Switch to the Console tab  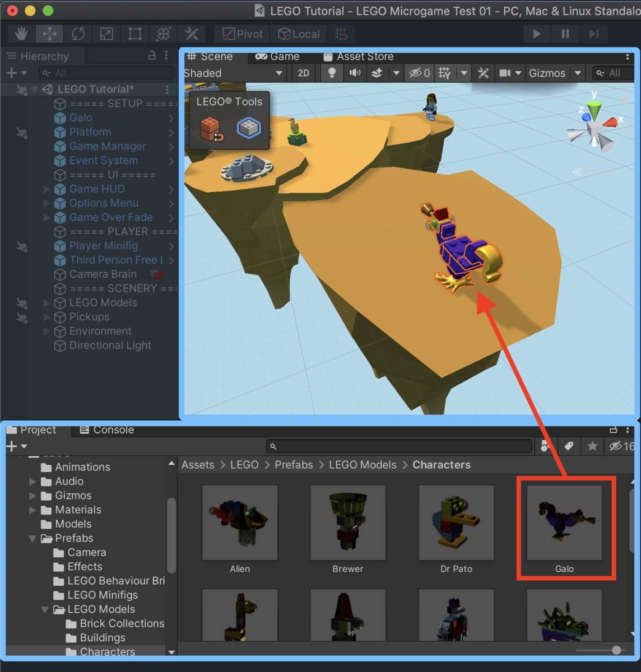point(107,430)
